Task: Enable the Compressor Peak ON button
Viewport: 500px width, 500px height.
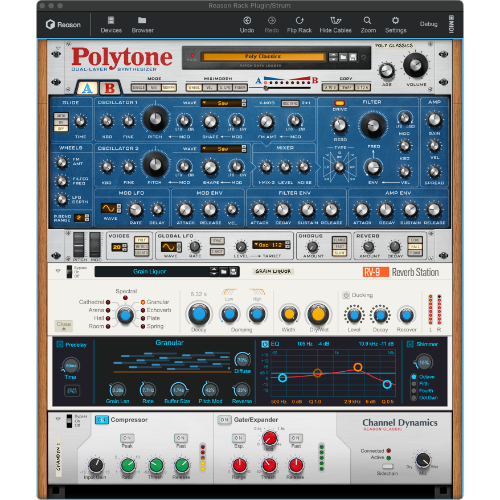Action: click(127, 438)
